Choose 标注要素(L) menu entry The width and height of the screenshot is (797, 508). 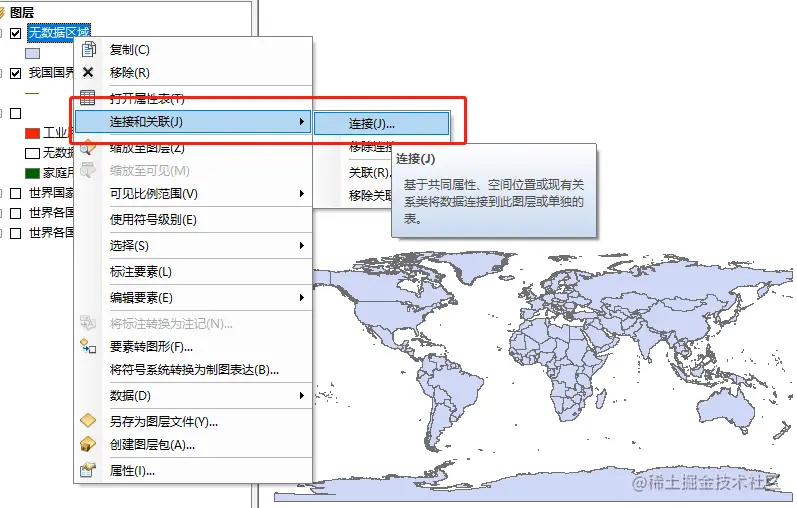coord(193,272)
